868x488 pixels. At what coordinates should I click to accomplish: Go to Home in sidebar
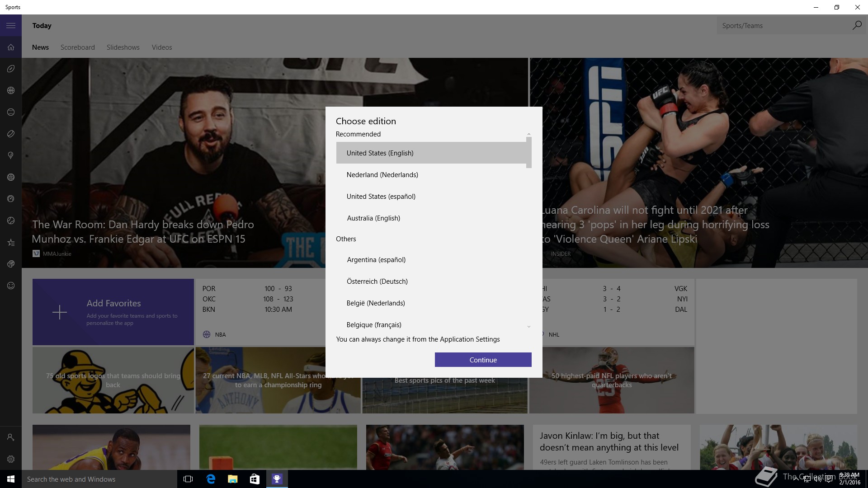pos(11,47)
